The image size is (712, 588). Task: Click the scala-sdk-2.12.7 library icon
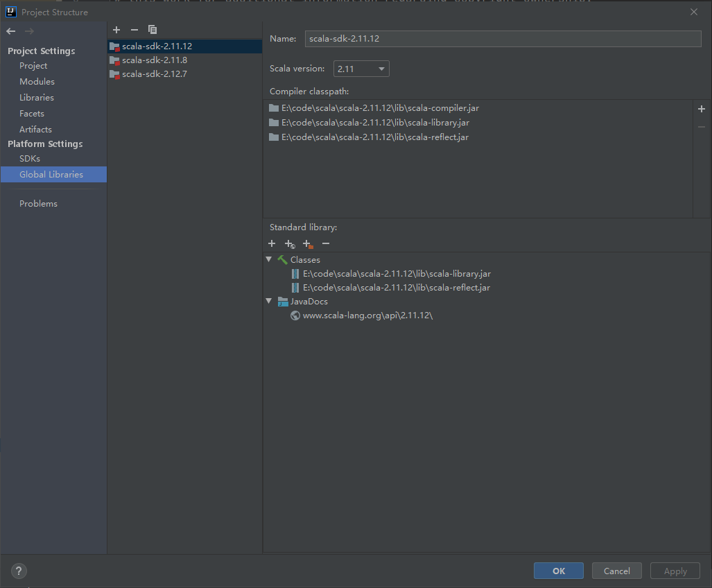(114, 74)
